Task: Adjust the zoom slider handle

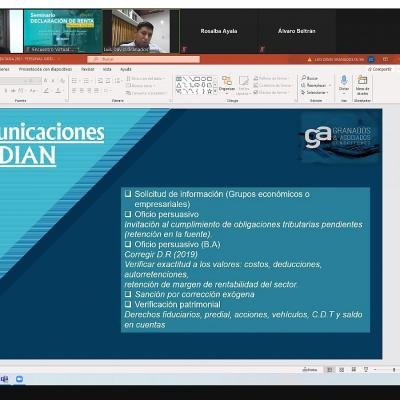Action: click(394, 370)
